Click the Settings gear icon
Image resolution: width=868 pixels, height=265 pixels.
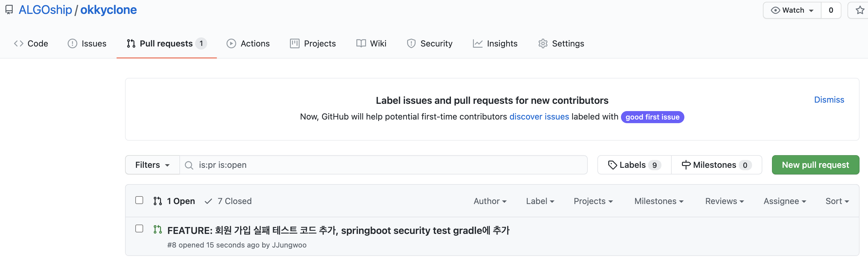tap(543, 43)
